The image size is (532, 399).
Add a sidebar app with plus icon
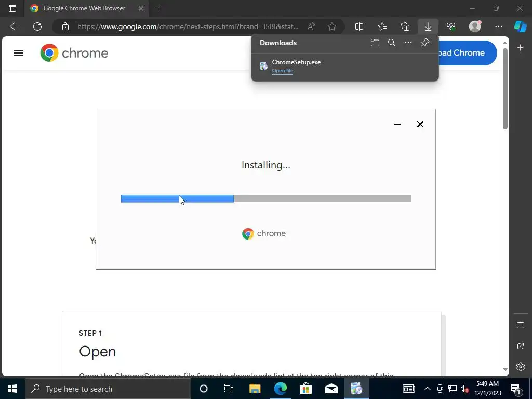[x=521, y=48]
